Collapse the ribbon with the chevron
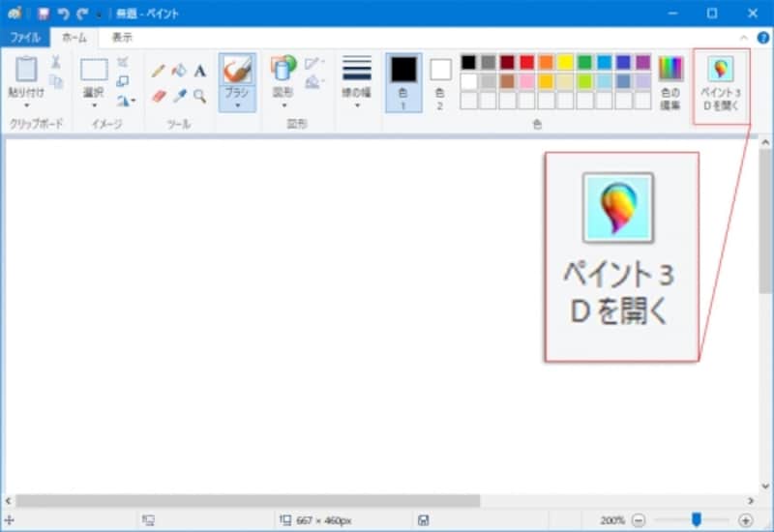The height and width of the screenshot is (532, 774). (x=744, y=38)
